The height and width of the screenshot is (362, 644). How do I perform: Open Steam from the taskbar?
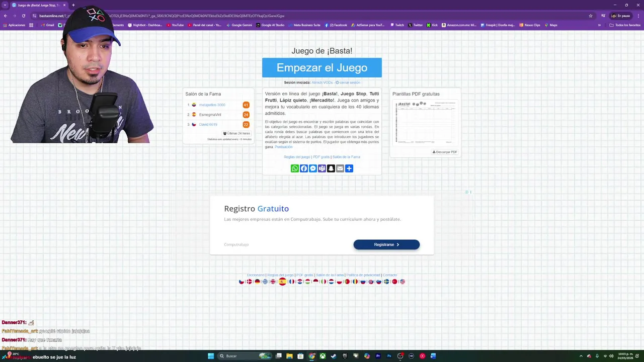coord(334,356)
